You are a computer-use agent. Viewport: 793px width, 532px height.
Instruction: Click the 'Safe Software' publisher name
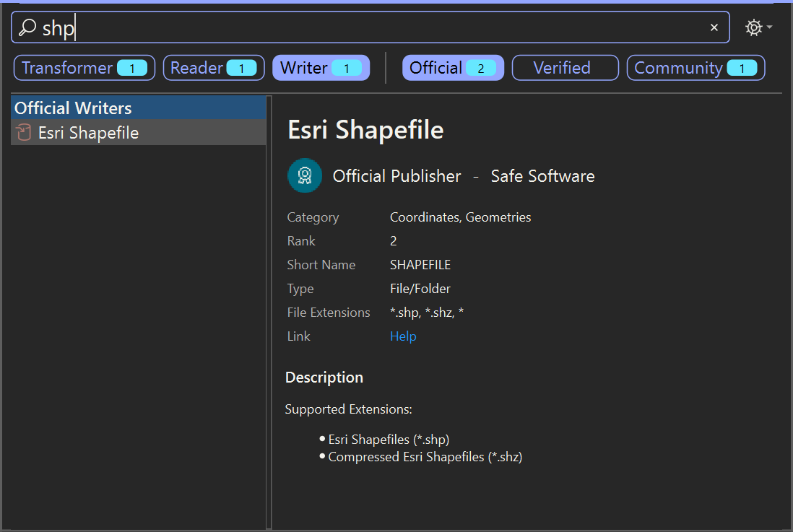(542, 176)
